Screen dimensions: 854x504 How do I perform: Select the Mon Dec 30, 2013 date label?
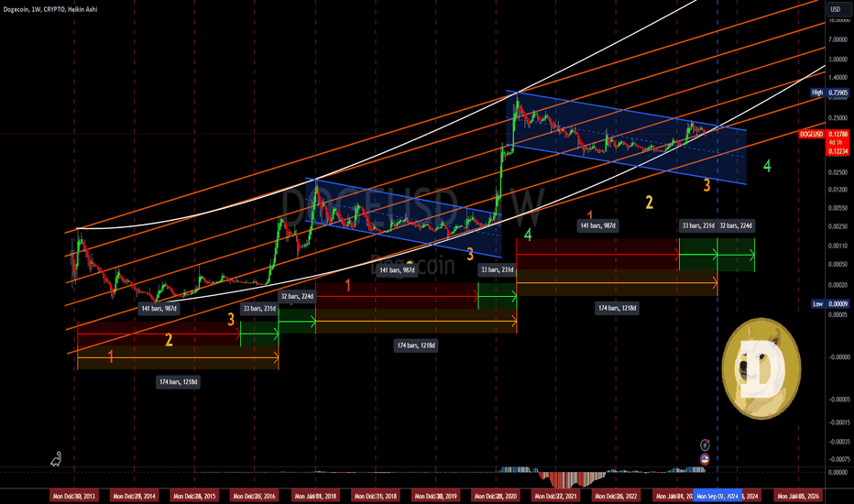[x=73, y=496]
